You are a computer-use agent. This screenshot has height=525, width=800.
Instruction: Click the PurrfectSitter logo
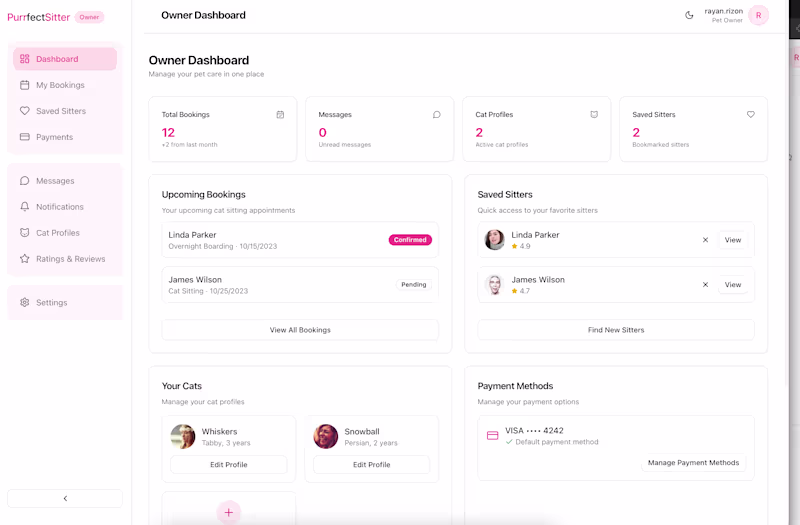click(39, 17)
